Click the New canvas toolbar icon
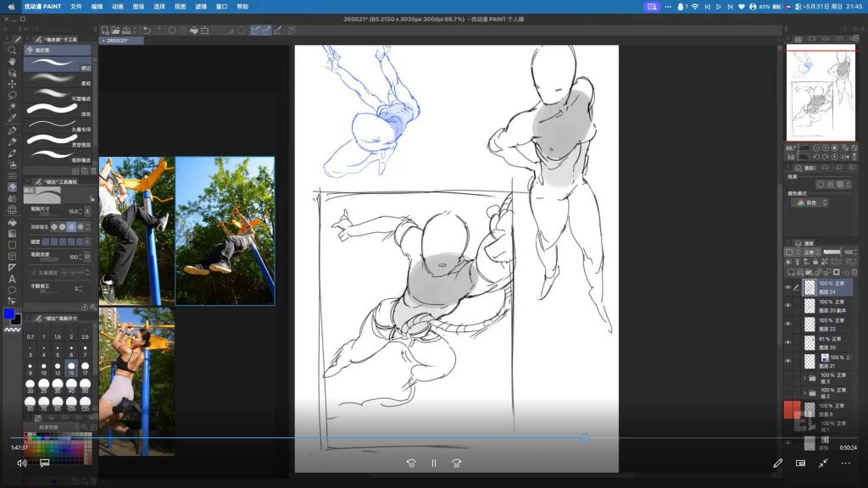Screen dimensions: 868x488 coord(104,30)
